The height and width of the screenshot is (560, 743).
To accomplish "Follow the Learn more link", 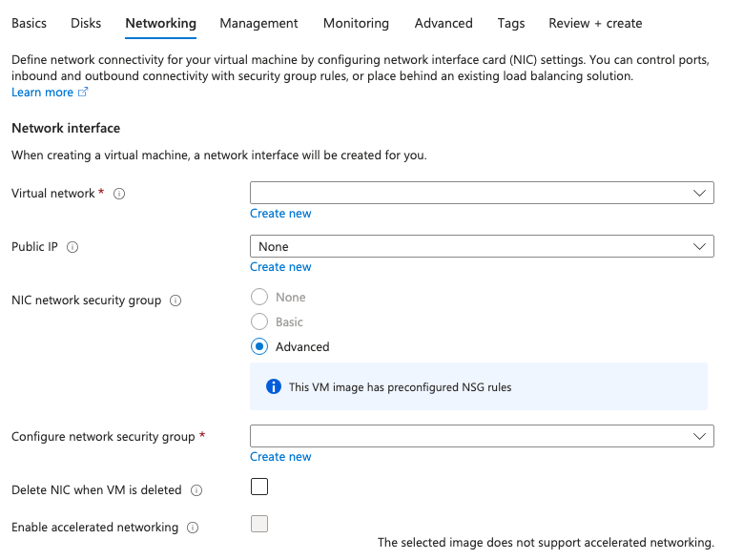I will pyautogui.click(x=42, y=93).
